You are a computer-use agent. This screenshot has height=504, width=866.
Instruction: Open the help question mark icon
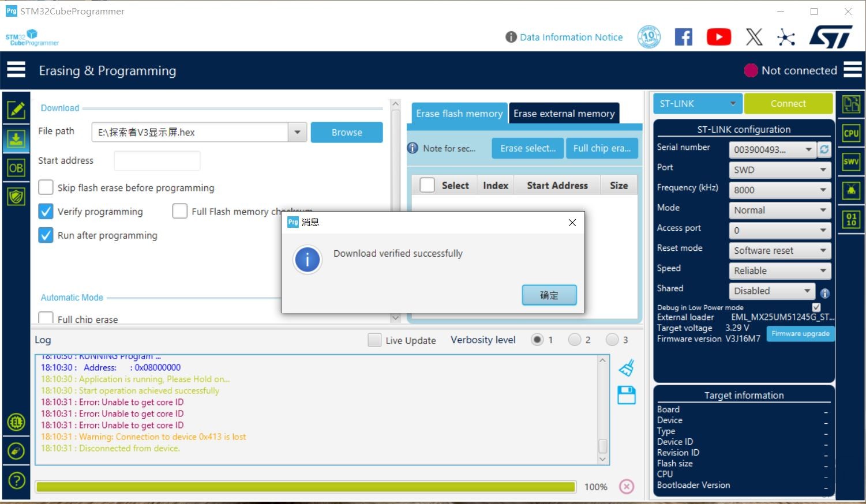[16, 480]
